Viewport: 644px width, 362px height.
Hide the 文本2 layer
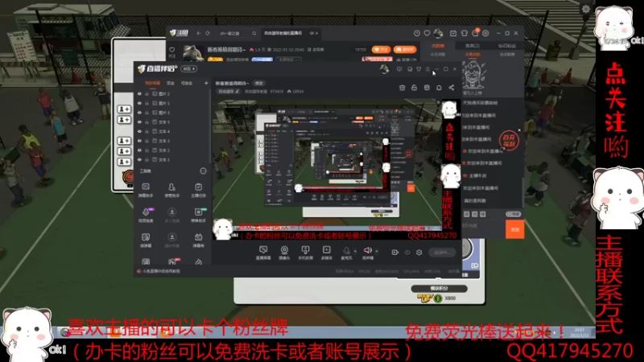click(x=139, y=150)
